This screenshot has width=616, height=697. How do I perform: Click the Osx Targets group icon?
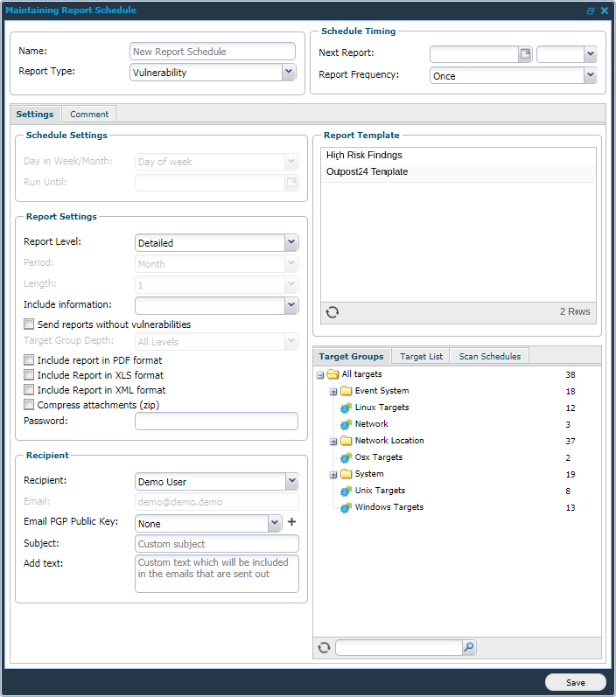tap(346, 457)
